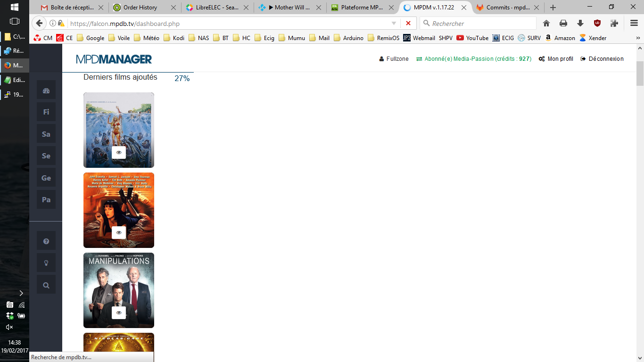
Task: Open the NAS bookmarks folder
Action: coord(198,38)
